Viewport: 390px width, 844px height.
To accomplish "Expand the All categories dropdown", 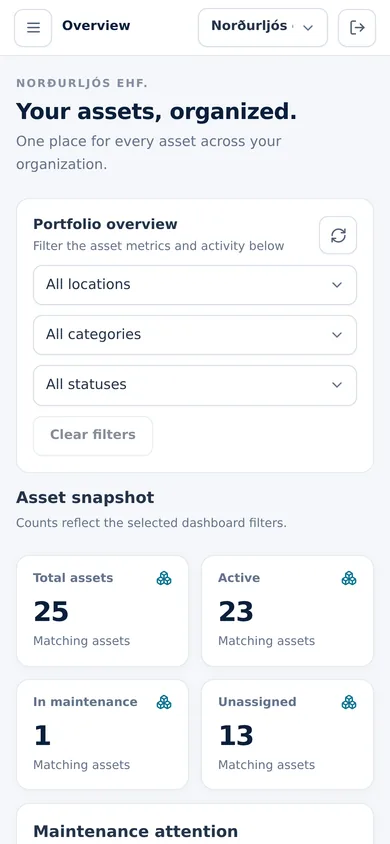I will pyautogui.click(x=195, y=335).
